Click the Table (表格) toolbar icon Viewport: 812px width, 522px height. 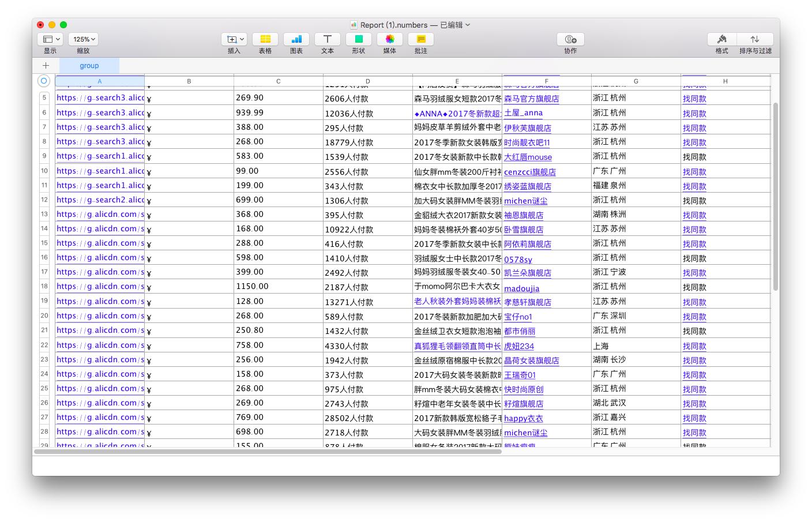[265, 39]
